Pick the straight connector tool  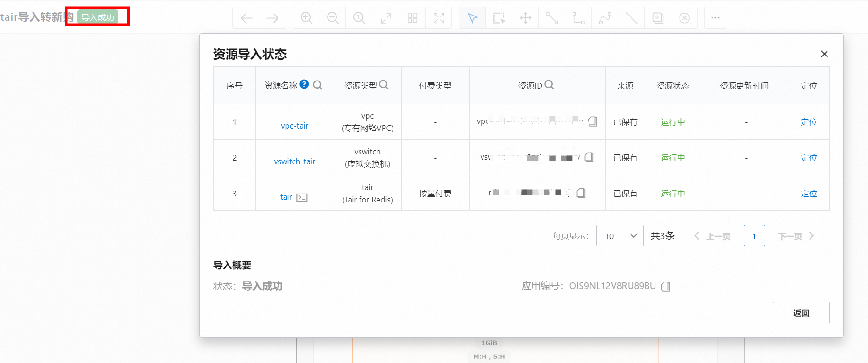(x=552, y=18)
